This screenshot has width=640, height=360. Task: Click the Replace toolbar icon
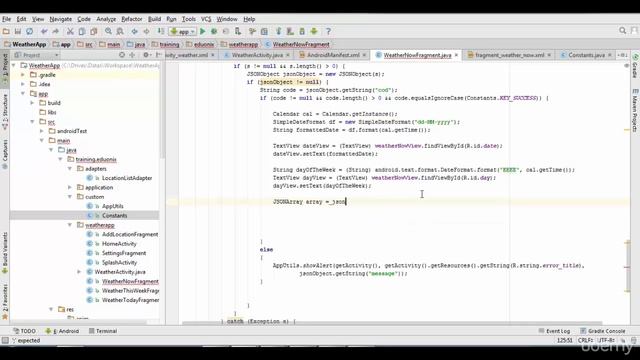click(x=120, y=31)
